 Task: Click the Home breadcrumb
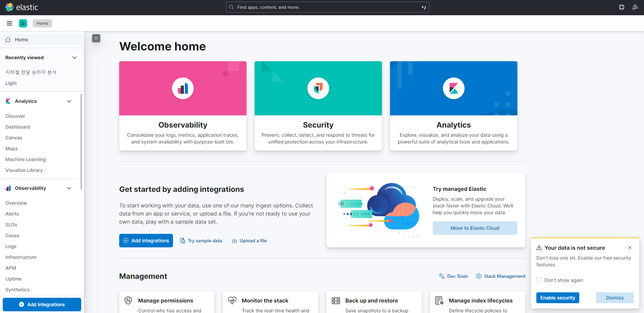pyautogui.click(x=42, y=23)
